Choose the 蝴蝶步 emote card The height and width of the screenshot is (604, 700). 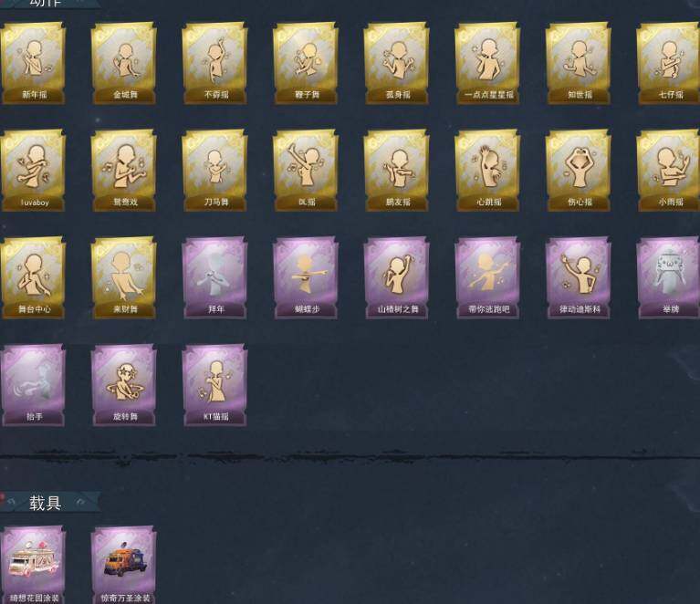coord(306,277)
